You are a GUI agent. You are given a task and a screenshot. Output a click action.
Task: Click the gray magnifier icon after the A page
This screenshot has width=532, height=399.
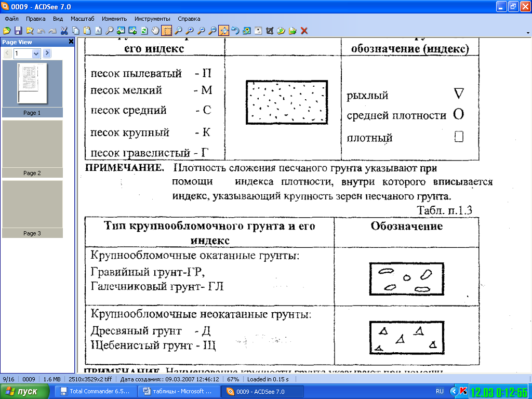pyautogui.click(x=109, y=31)
